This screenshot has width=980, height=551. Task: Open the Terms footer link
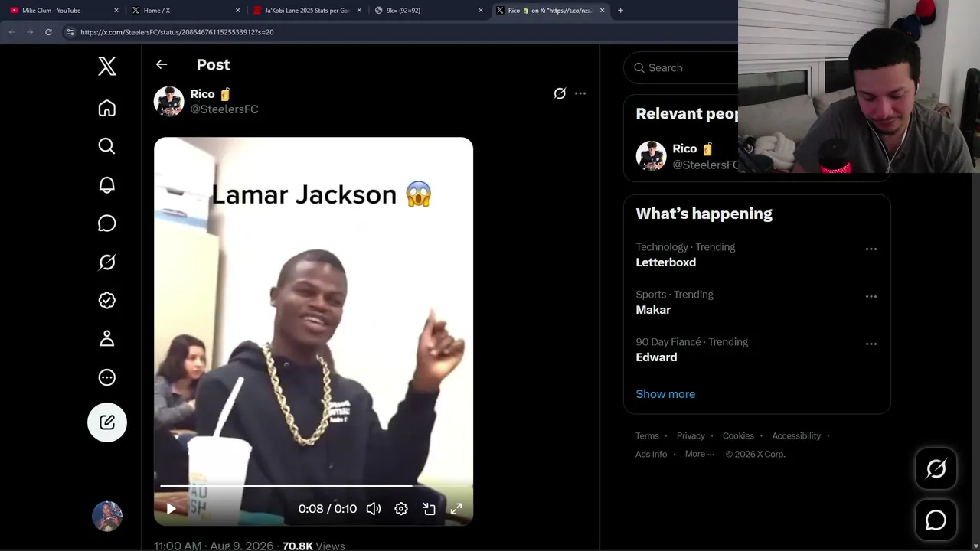point(647,436)
